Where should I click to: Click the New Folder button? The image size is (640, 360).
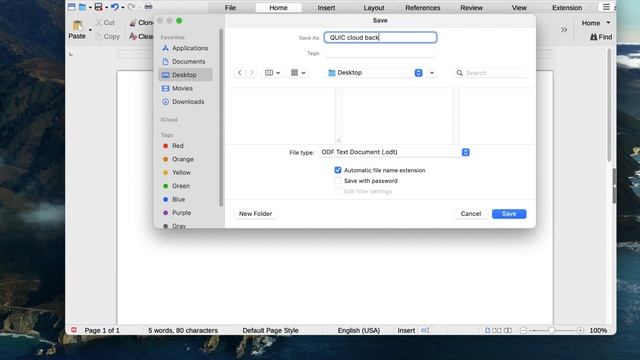pos(256,214)
